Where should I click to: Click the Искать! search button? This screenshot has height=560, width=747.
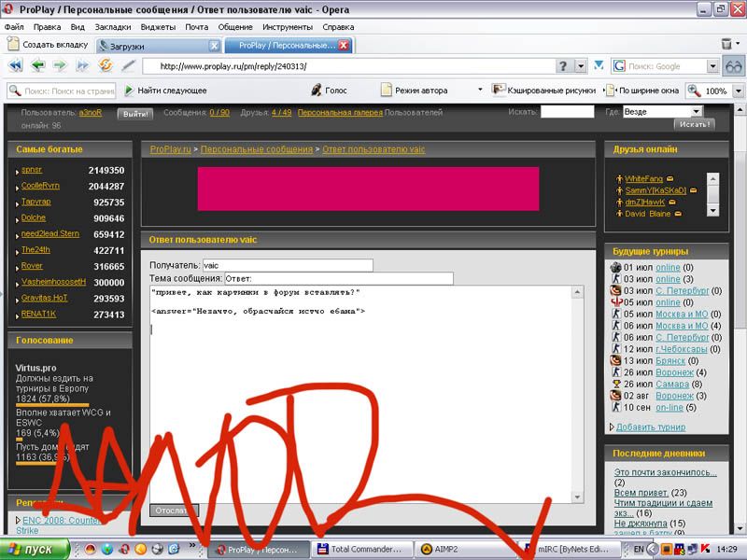tap(695, 124)
